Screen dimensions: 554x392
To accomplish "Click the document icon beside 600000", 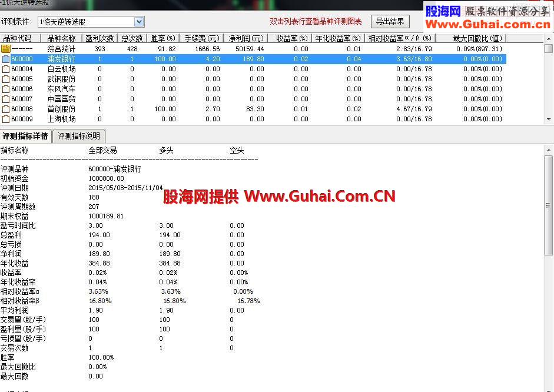I will [x=6, y=59].
